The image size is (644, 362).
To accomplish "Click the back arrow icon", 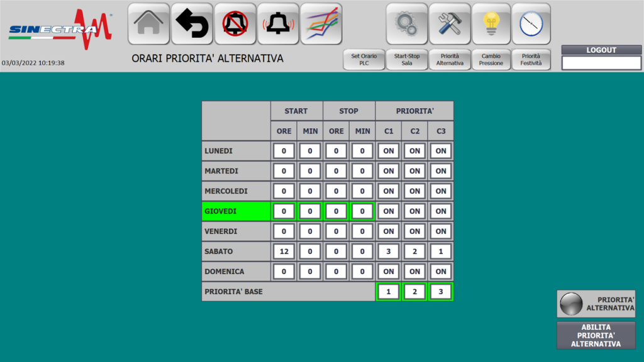I will (x=192, y=24).
